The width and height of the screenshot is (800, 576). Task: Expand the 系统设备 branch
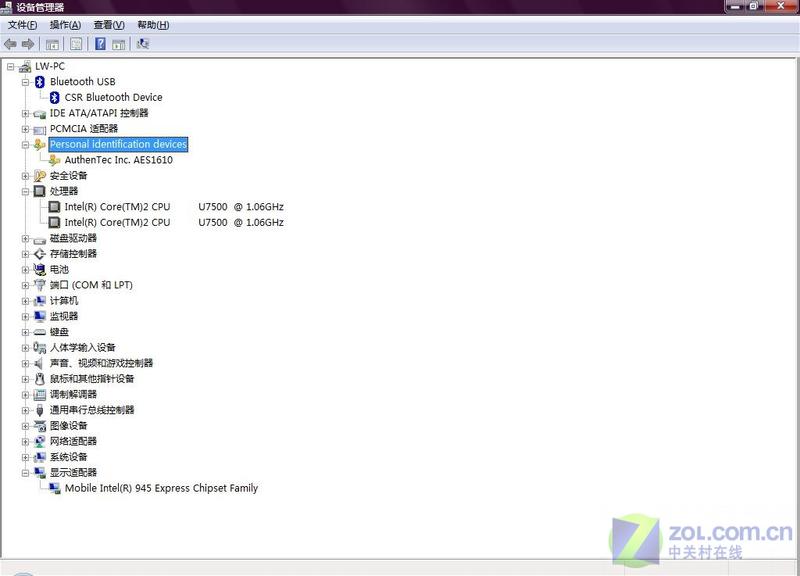pos(26,458)
